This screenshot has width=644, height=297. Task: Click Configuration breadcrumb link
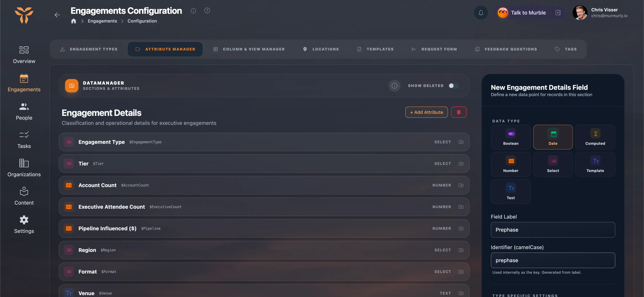tap(142, 21)
